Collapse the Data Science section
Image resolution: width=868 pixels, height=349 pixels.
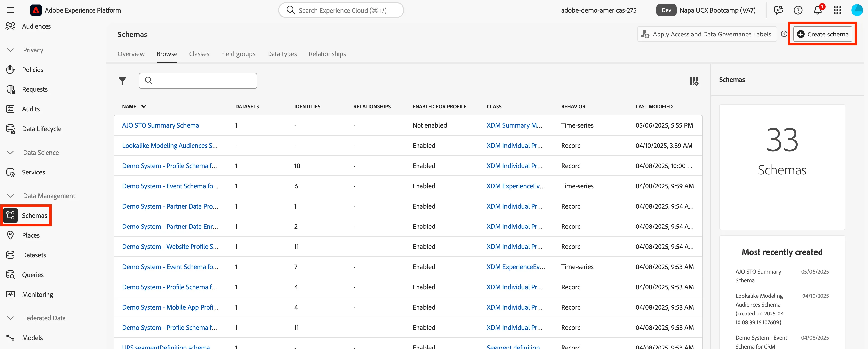10,153
